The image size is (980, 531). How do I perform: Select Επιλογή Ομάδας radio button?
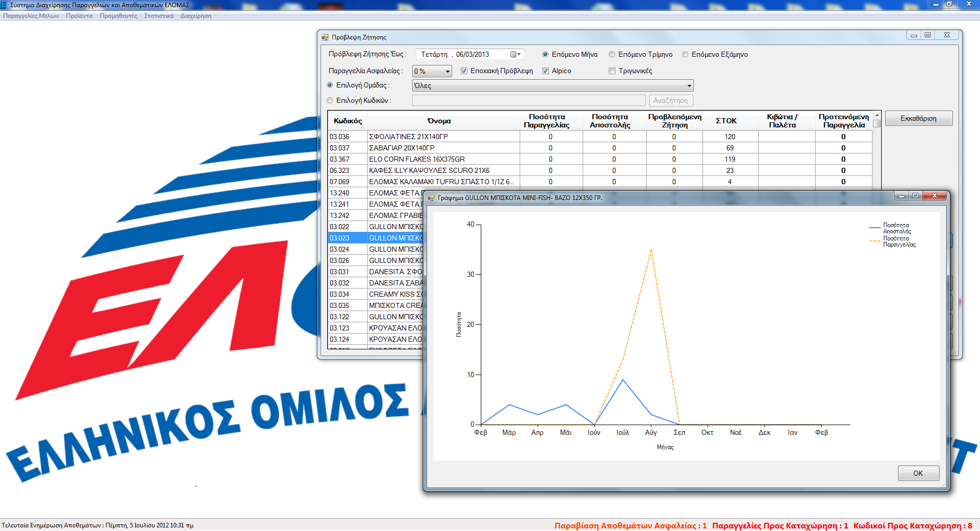coord(330,85)
